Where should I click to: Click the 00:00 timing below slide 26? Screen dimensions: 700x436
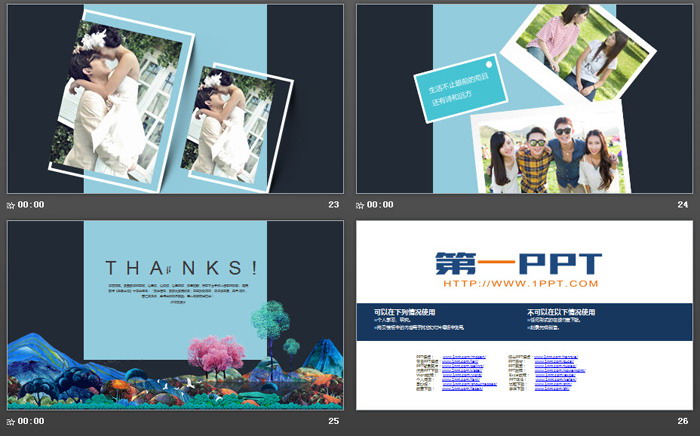(381, 422)
